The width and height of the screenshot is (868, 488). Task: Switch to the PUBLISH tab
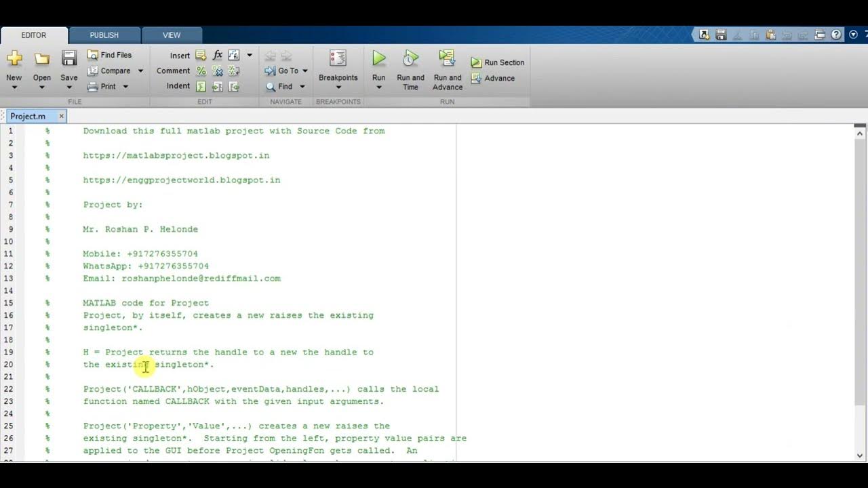click(x=104, y=35)
